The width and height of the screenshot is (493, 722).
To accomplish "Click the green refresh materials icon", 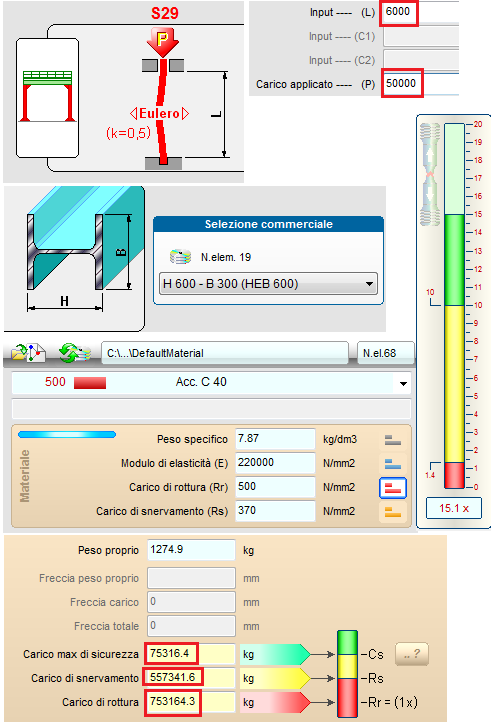I will 74,353.
